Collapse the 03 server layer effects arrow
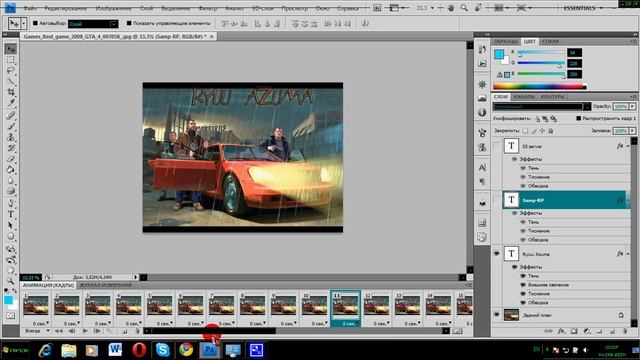The image size is (640, 360). [628, 146]
